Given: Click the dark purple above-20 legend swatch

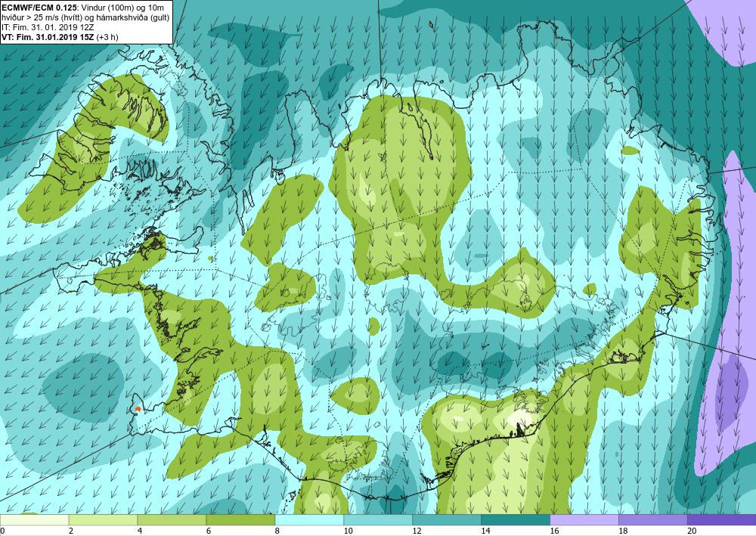Looking at the screenshot, I should coord(722,519).
